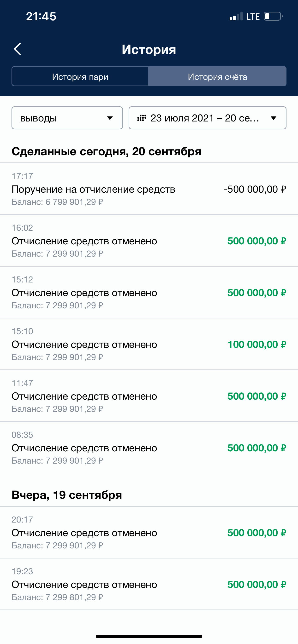Tap the История page title
Screen dimensions: 298x644
[x=149, y=49]
